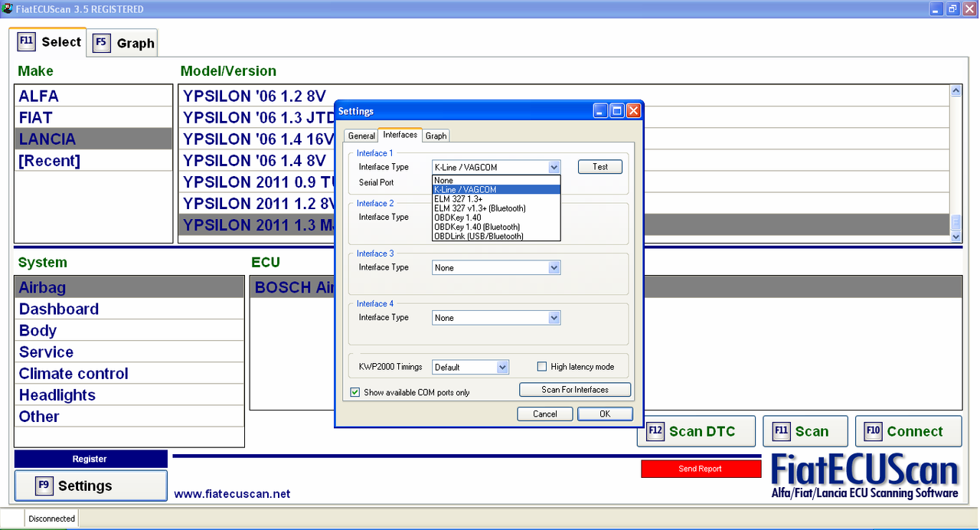Image resolution: width=980 pixels, height=530 pixels.
Task: Open Graph tab in Settings dialog
Action: coord(436,136)
